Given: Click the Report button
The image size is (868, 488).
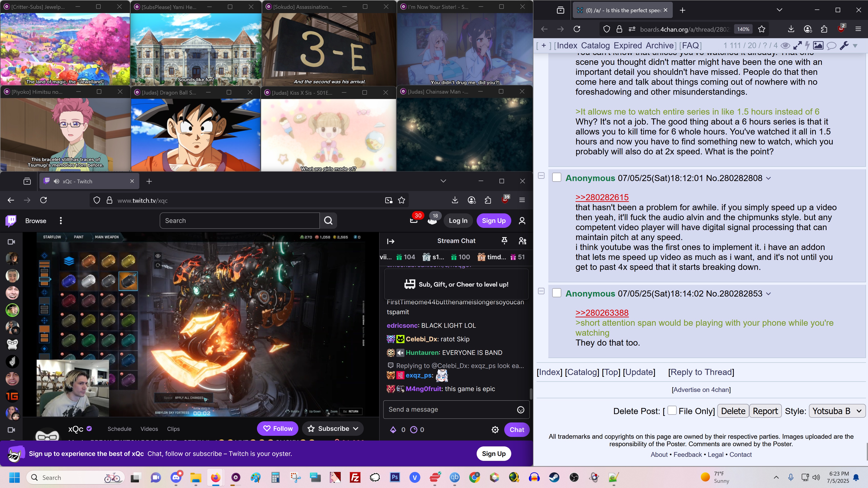Looking at the screenshot, I should (x=765, y=411).
